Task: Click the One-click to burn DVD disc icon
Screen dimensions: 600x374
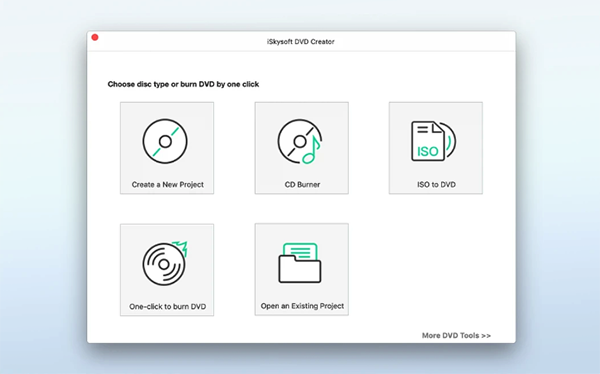Action: 165,263
